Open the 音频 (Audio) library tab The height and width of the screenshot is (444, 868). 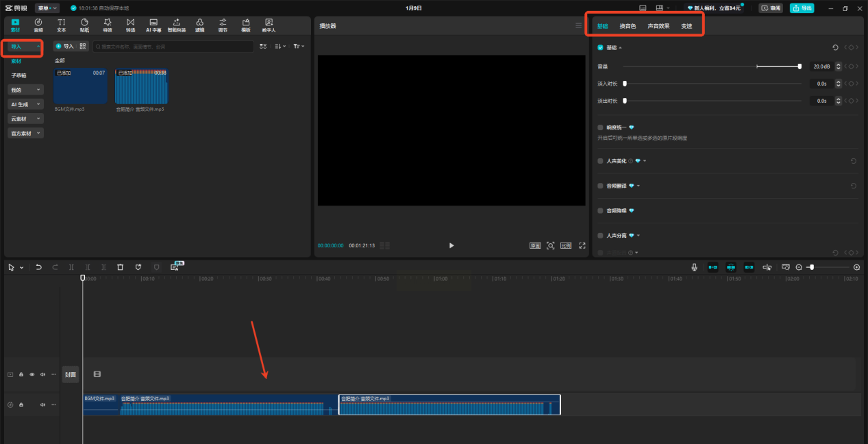click(38, 25)
